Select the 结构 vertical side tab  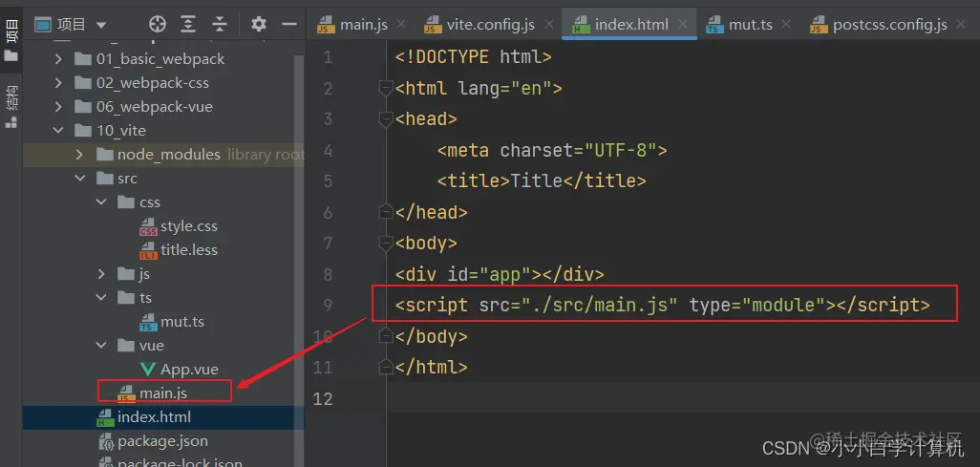coord(11,106)
